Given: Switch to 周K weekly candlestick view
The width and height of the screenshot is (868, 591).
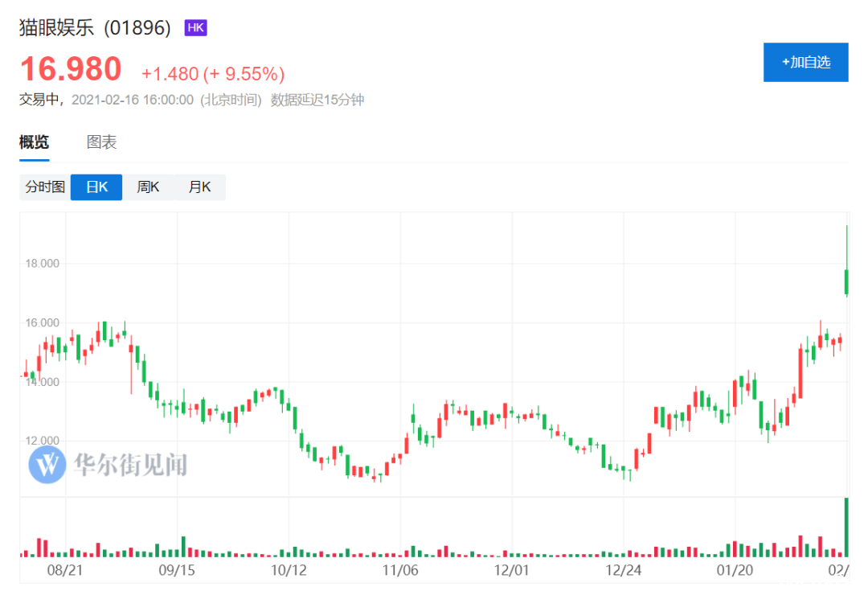Looking at the screenshot, I should click(148, 187).
